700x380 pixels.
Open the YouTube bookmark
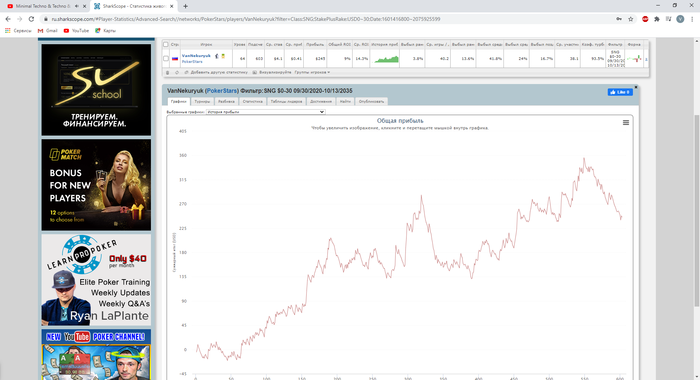click(x=76, y=31)
